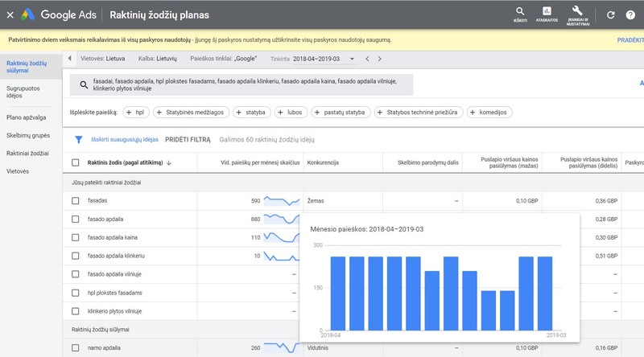
Task: Go to previous date period arrow
Action: pyautogui.click(x=367, y=59)
